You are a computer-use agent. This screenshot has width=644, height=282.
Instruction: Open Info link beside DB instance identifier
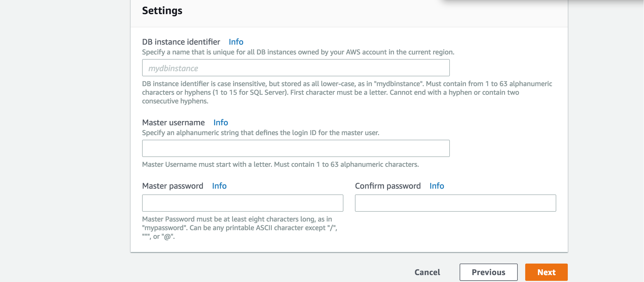pyautogui.click(x=236, y=42)
